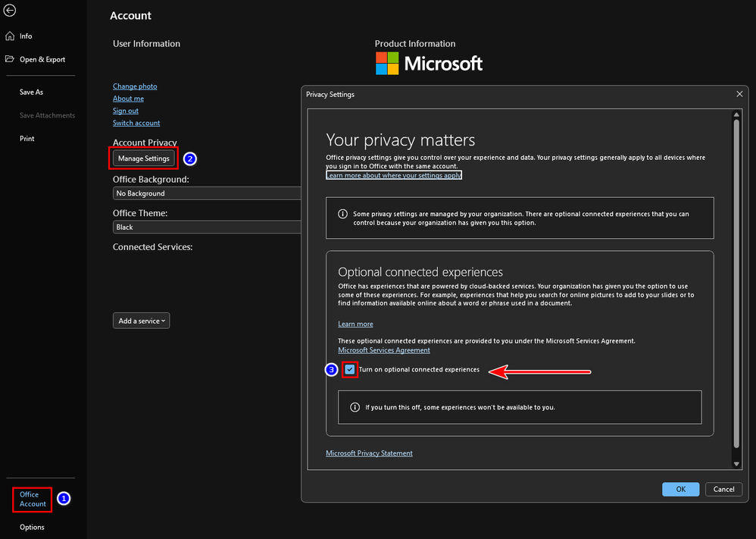Toggle optional connected experiences checkbox
The image size is (756, 539).
coord(349,370)
